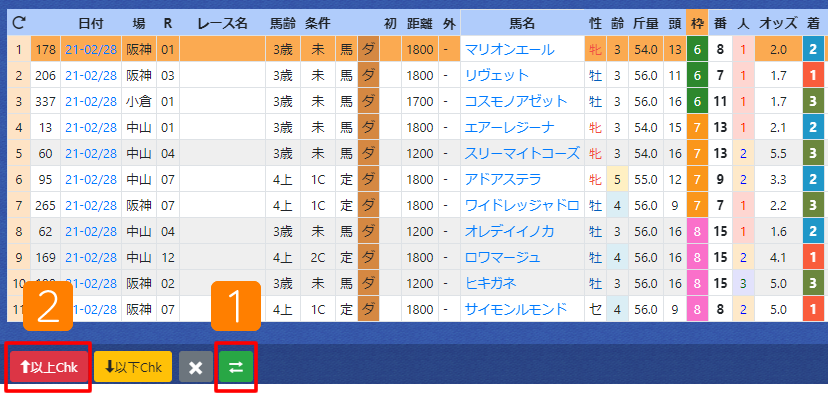Click popularity 3 cell for ヒキガネ

pos(744,283)
